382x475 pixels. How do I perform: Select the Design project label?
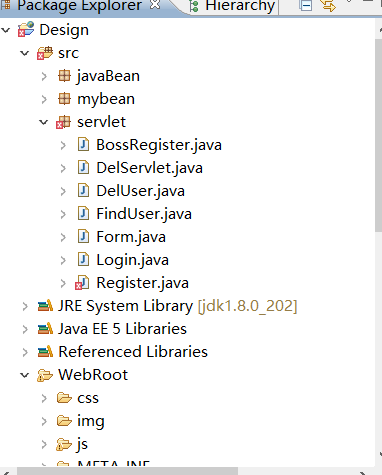pyautogui.click(x=64, y=30)
